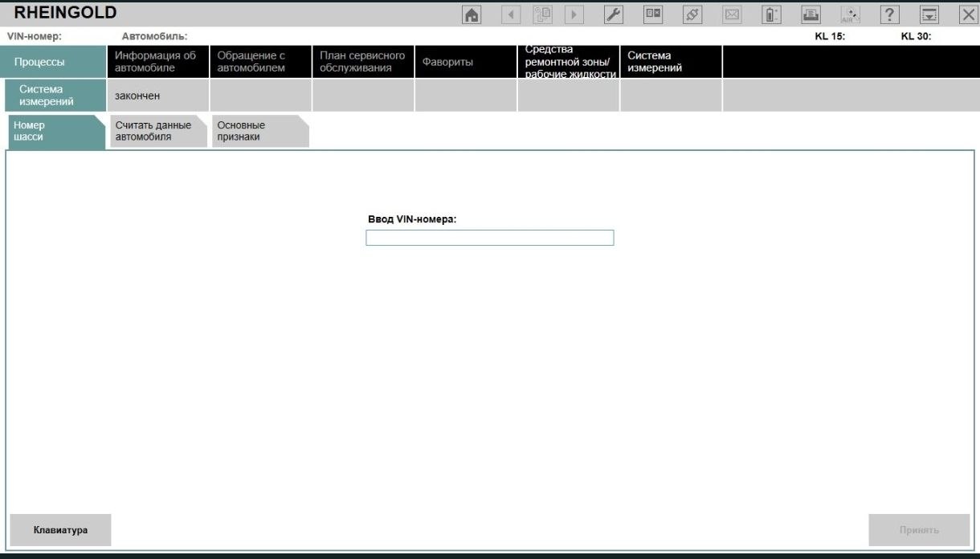Click the battery status icon

click(770, 14)
